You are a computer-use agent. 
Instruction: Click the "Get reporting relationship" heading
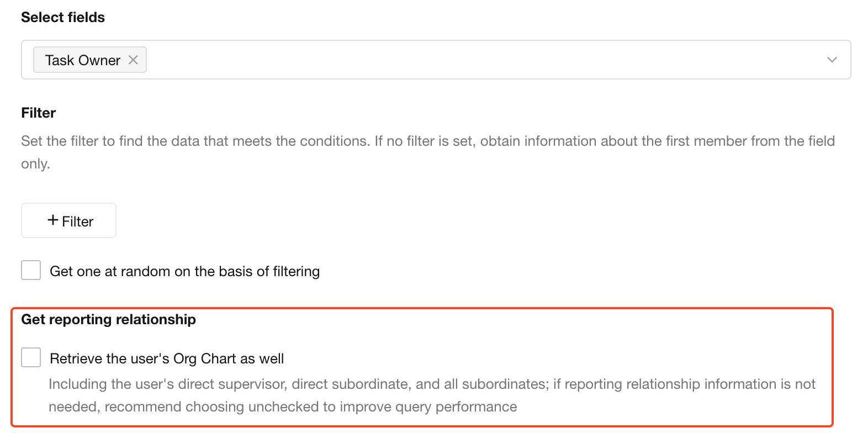tap(108, 319)
